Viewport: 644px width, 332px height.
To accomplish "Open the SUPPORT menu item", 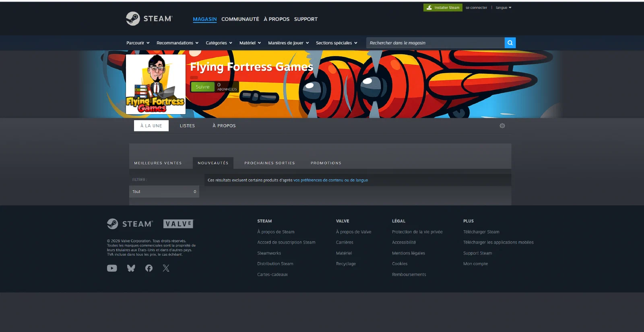I will [x=306, y=19].
